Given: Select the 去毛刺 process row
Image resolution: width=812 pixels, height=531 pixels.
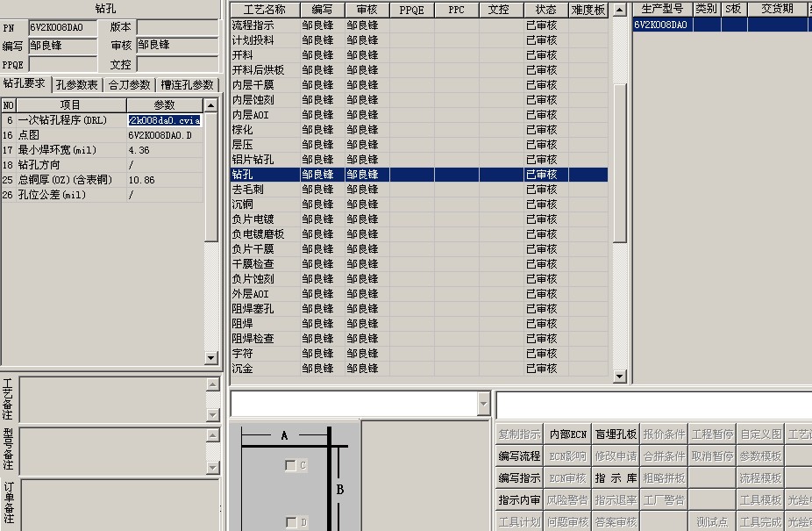Looking at the screenshot, I should click(419, 190).
